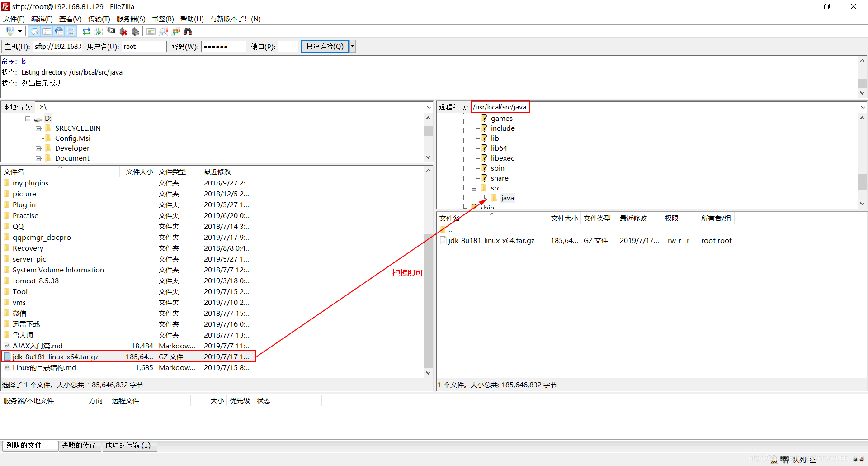Image resolution: width=868 pixels, height=466 pixels.
Task: Refresh the file and folder lists
Action: point(86,31)
